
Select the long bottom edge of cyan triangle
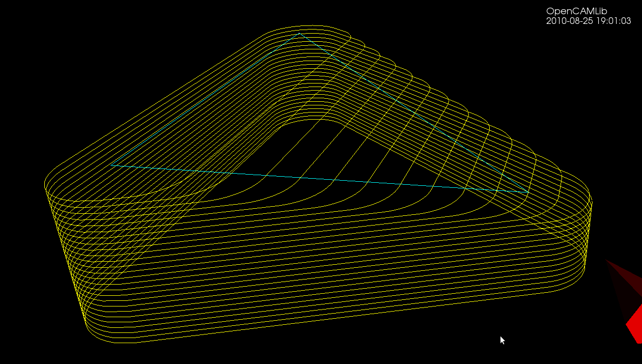point(319,178)
